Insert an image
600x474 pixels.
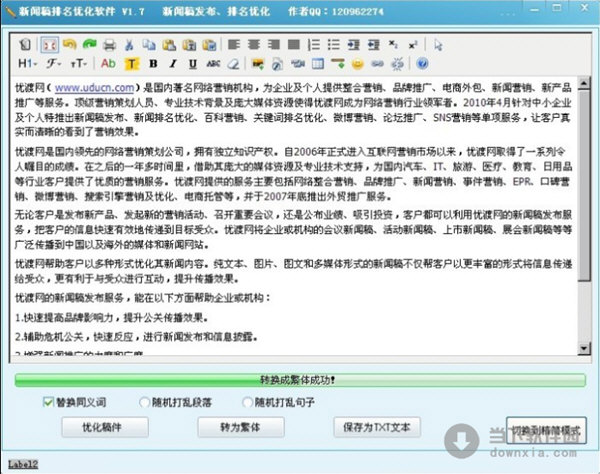(258, 64)
